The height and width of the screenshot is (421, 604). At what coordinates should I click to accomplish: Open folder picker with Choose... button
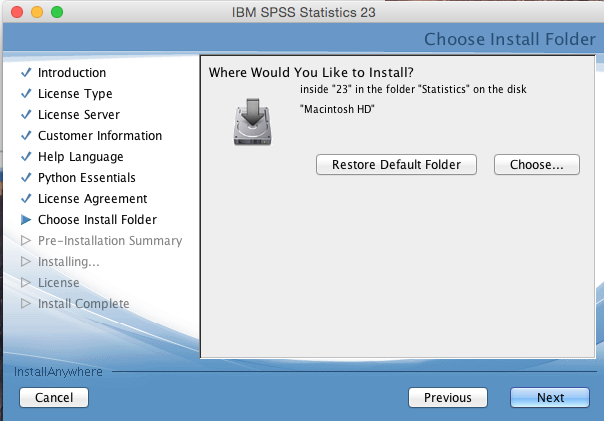coord(537,165)
